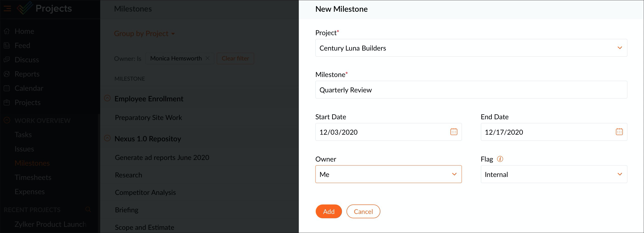Open the Scope and Estimate milestone
The image size is (644, 233).
[x=145, y=227]
